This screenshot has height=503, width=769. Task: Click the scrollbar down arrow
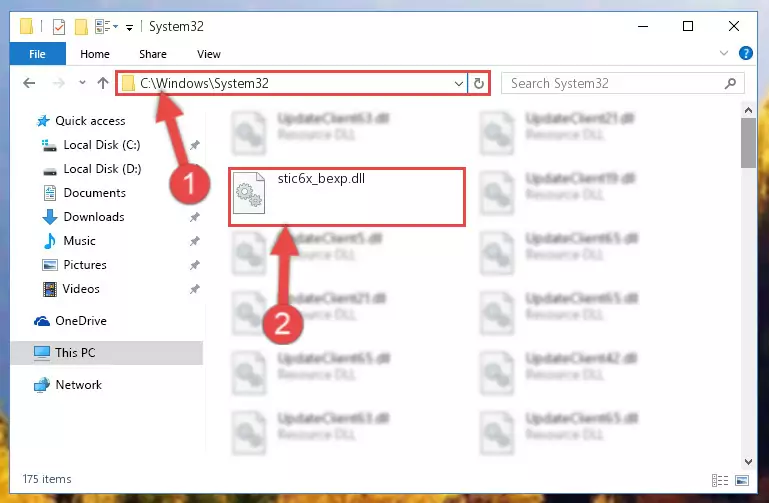coord(748,461)
